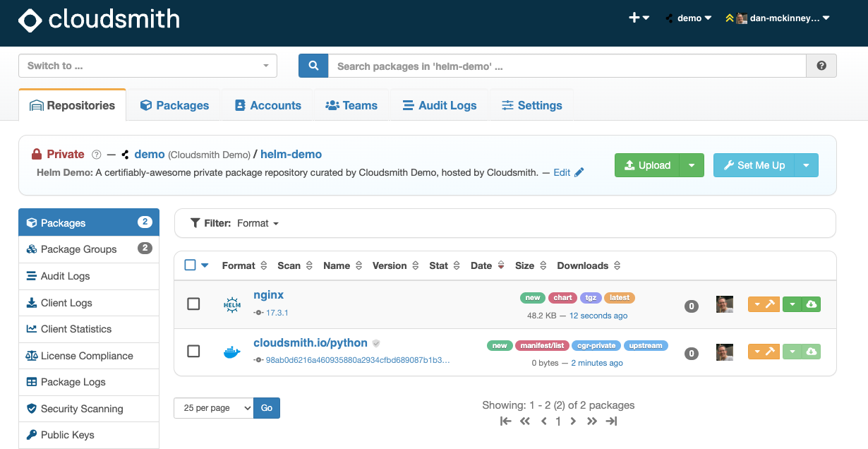This screenshot has width=868, height=449.
Task: Switch to the Packages tab
Action: point(174,105)
